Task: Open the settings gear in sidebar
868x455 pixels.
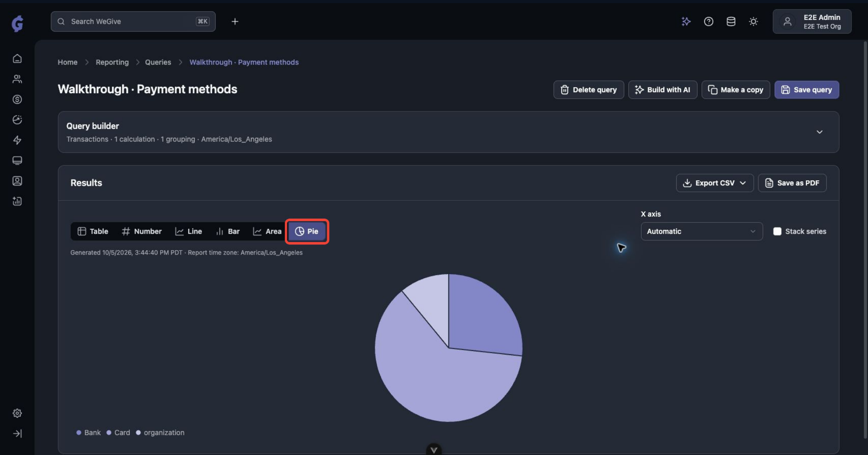Action: coord(17,413)
